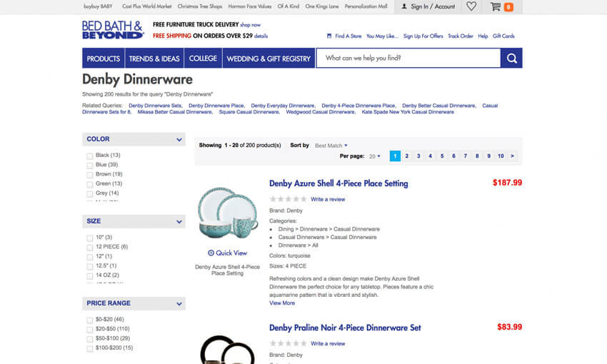The width and height of the screenshot is (607, 364).
Task: Open the shopping cart icon
Action: [x=496, y=6]
